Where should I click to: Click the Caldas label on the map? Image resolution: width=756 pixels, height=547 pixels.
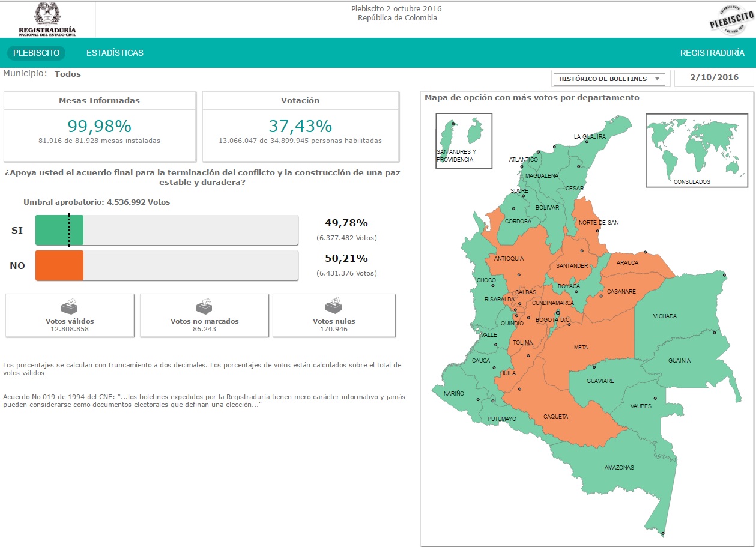click(525, 292)
